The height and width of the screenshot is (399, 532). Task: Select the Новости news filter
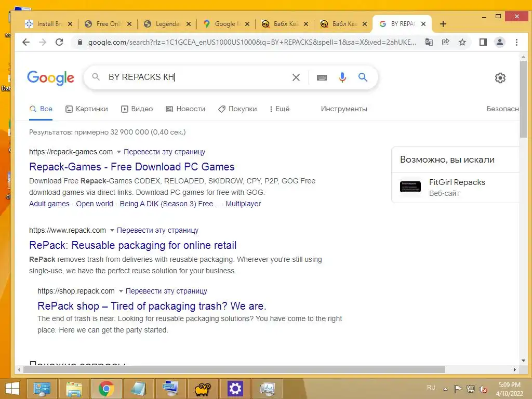point(185,109)
